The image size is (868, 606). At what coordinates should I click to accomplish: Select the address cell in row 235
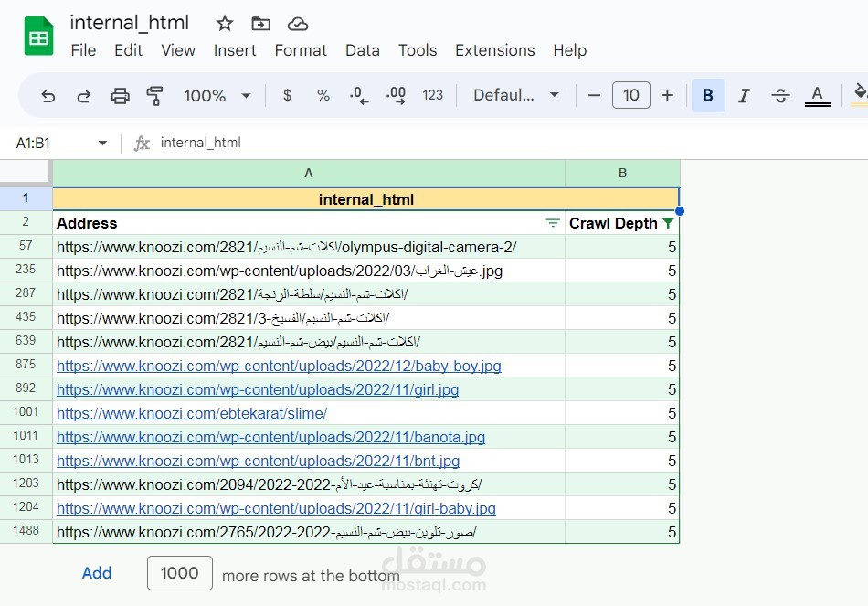coord(309,271)
